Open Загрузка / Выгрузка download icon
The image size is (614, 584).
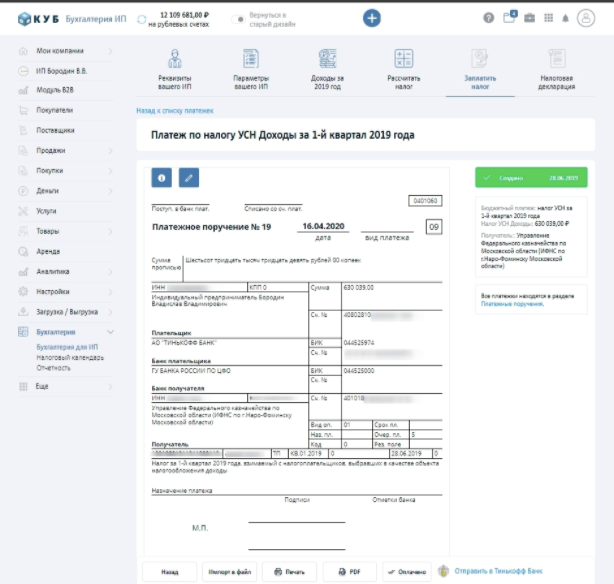pos(23,312)
